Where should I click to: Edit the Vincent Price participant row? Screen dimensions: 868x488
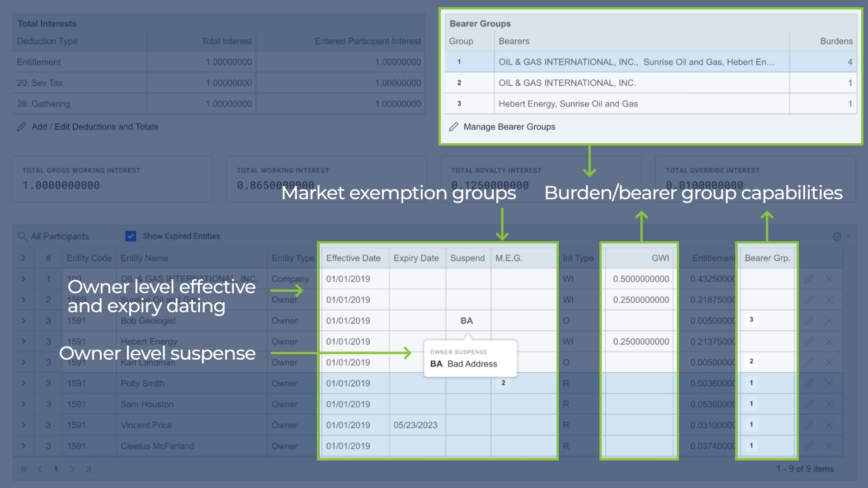point(809,425)
